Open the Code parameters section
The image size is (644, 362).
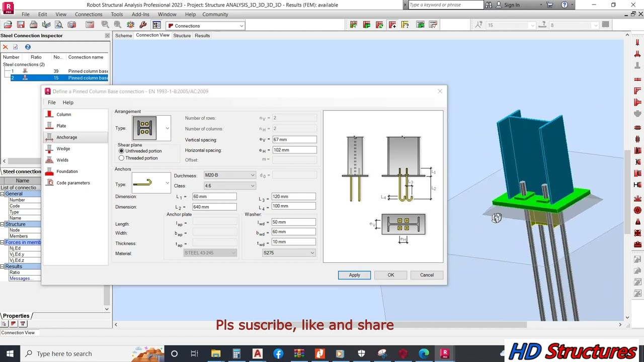pyautogui.click(x=75, y=183)
